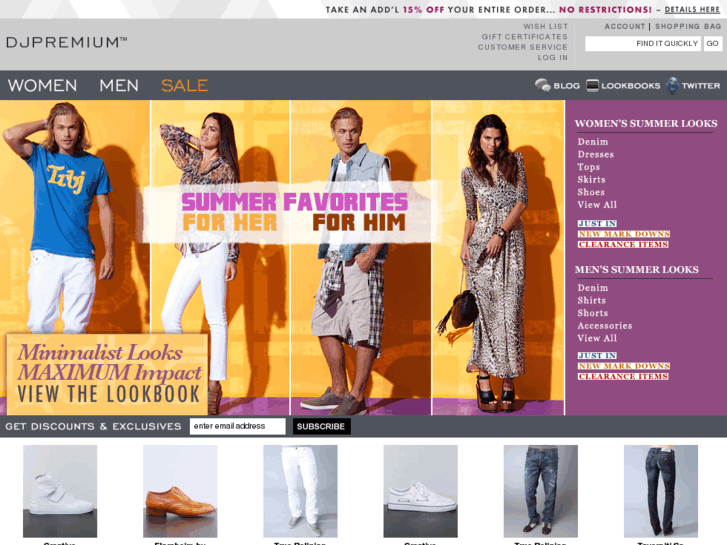727x545 pixels.
Task: Select Denim under Men's Summer Looks
Action: 593,288
